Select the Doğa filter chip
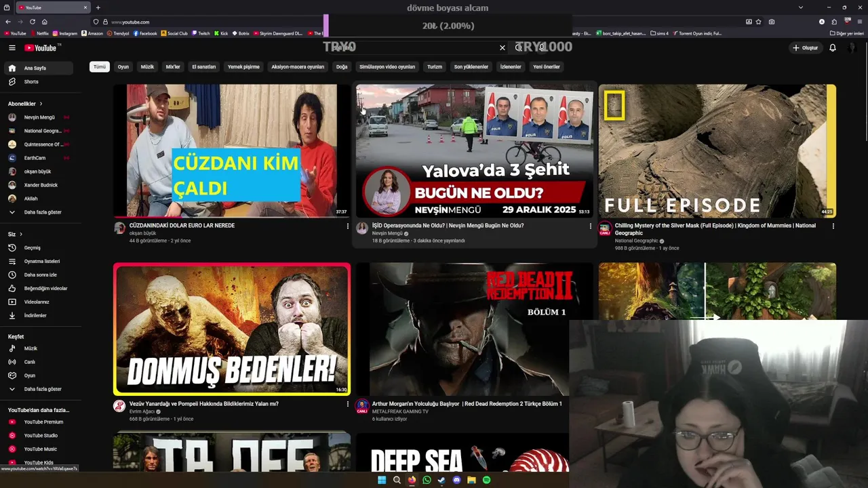The height and width of the screenshot is (488, 868). click(x=342, y=66)
